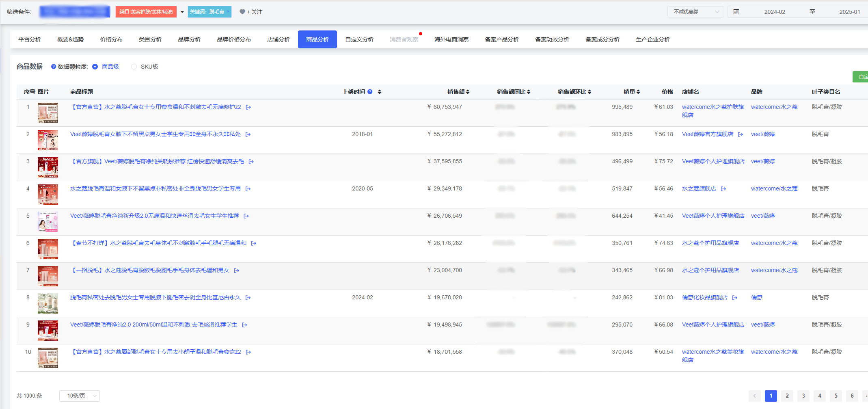This screenshot has height=409, width=868.
Task: Open 备案产品分析 tab
Action: click(502, 39)
